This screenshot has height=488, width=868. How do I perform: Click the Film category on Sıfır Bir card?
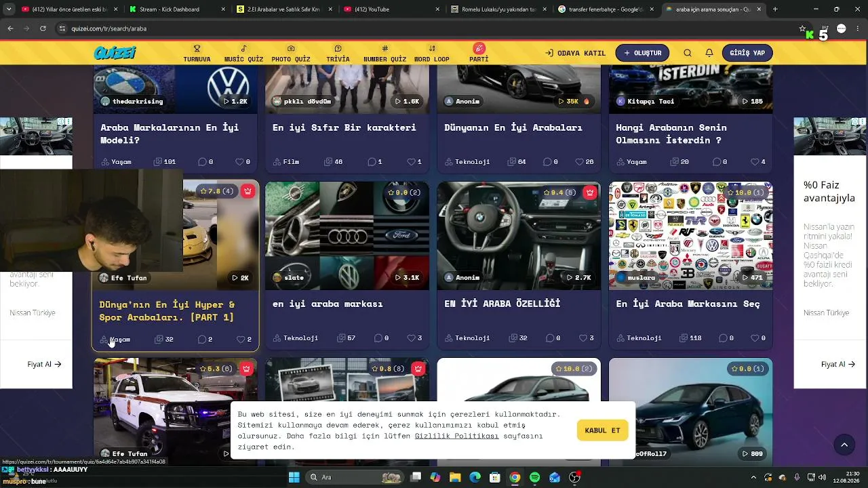(286, 162)
